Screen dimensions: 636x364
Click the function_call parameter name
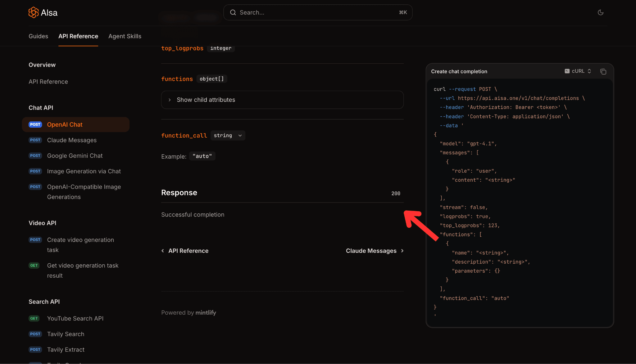[184, 135]
